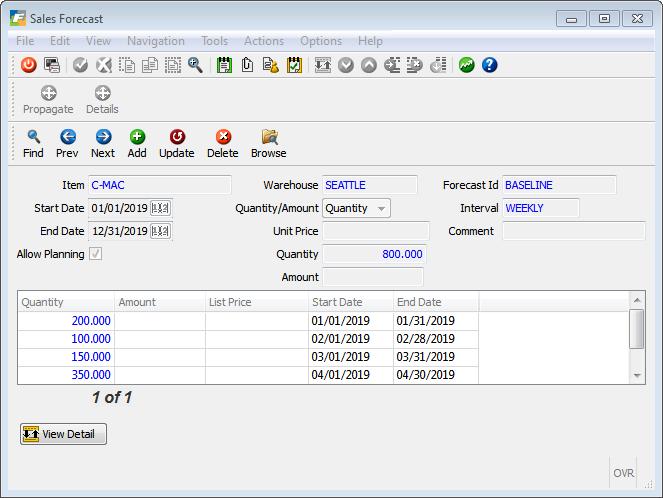Click the table scrollbar down arrow
The width and height of the screenshot is (663, 498).
[637, 375]
